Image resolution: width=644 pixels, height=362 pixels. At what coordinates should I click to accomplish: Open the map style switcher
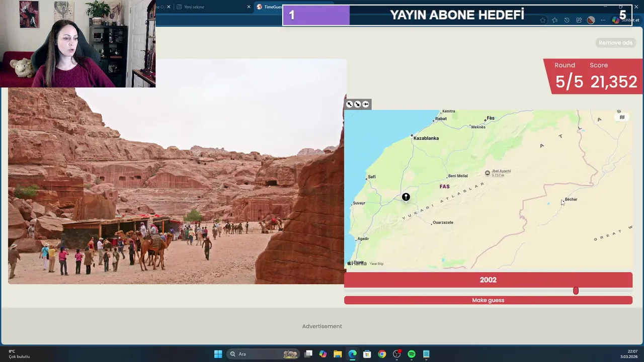[622, 117]
